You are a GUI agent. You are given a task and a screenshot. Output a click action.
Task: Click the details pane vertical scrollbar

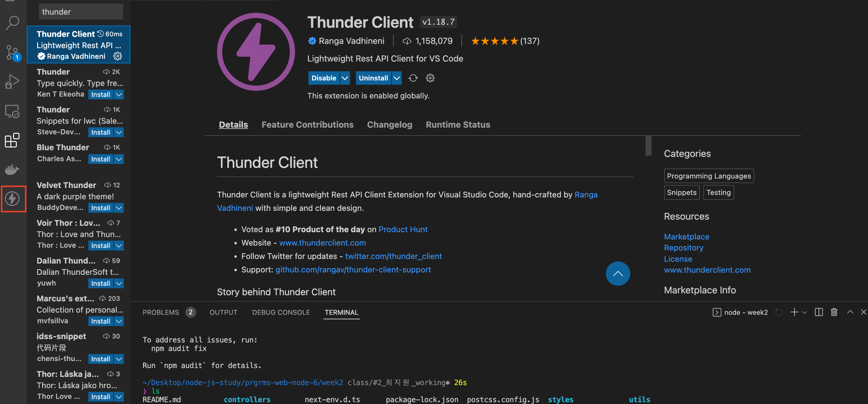(x=648, y=146)
